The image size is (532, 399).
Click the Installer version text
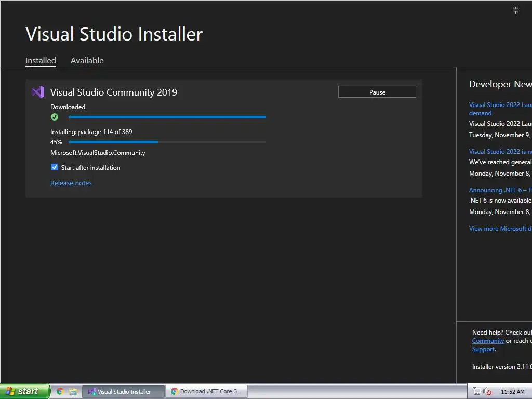(x=502, y=366)
